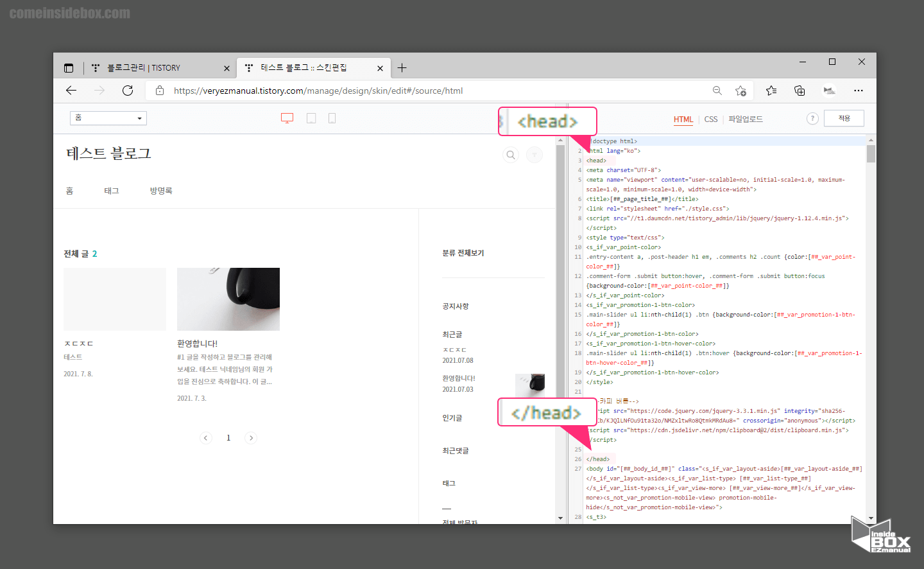Switch to mobile preview mode
The width and height of the screenshot is (924, 569).
[x=332, y=118]
